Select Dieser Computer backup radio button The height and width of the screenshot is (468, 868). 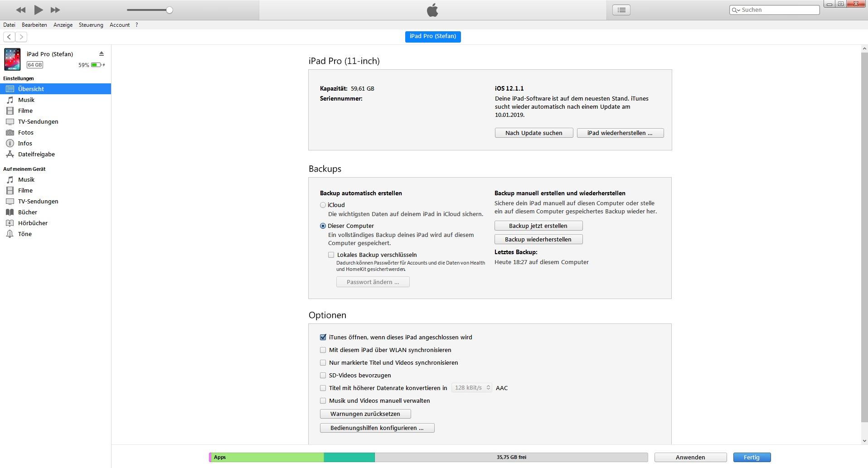(x=323, y=226)
